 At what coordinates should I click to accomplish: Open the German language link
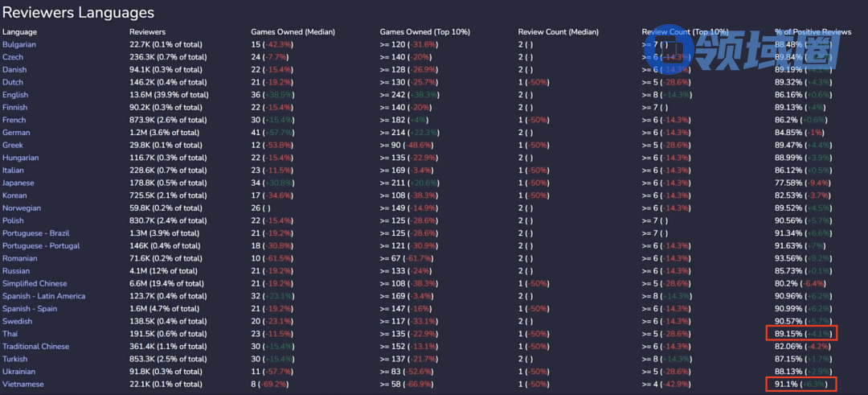[16, 133]
